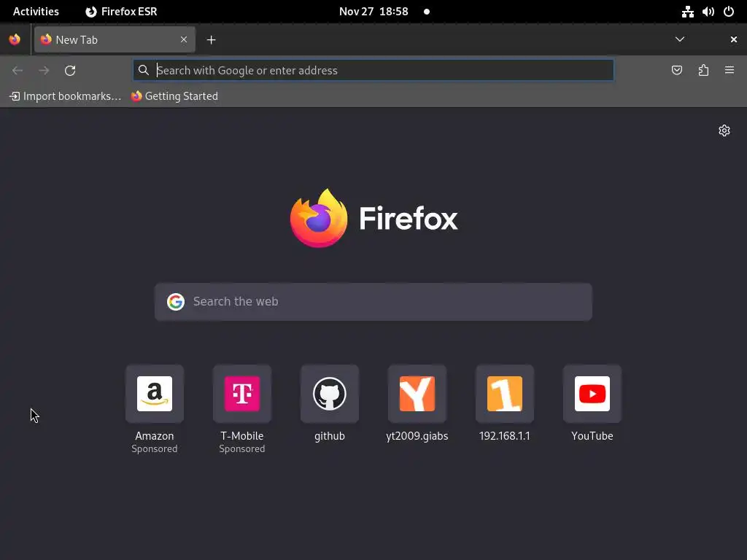Open Save to Pocket icon

click(677, 71)
